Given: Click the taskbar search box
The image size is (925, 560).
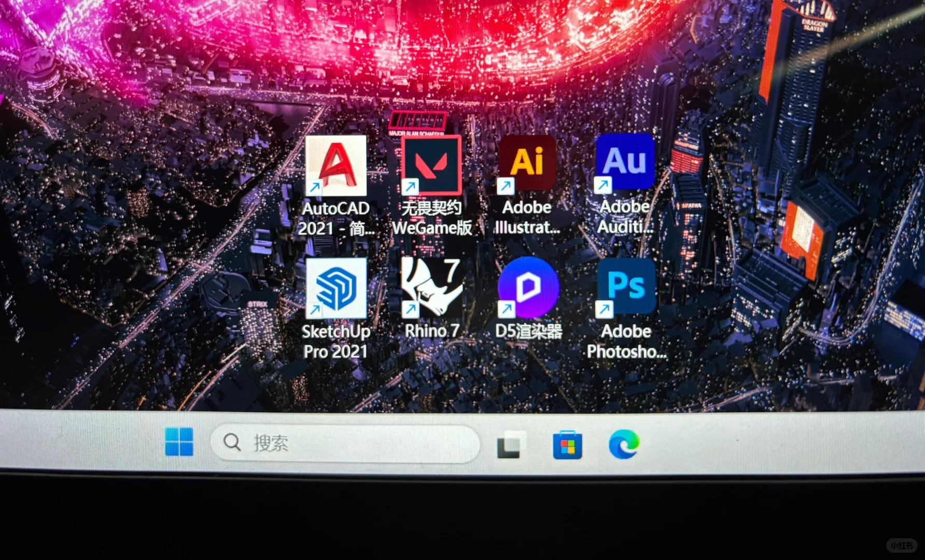Looking at the screenshot, I should click(x=345, y=443).
